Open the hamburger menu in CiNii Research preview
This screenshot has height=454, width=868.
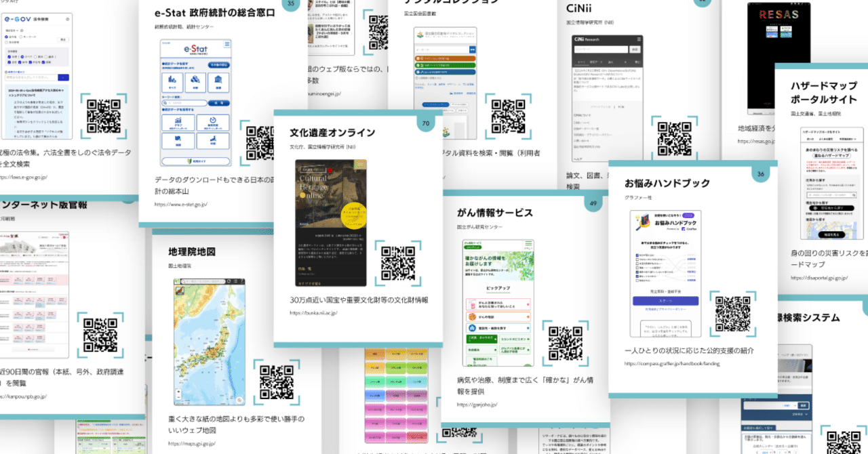coord(639,39)
